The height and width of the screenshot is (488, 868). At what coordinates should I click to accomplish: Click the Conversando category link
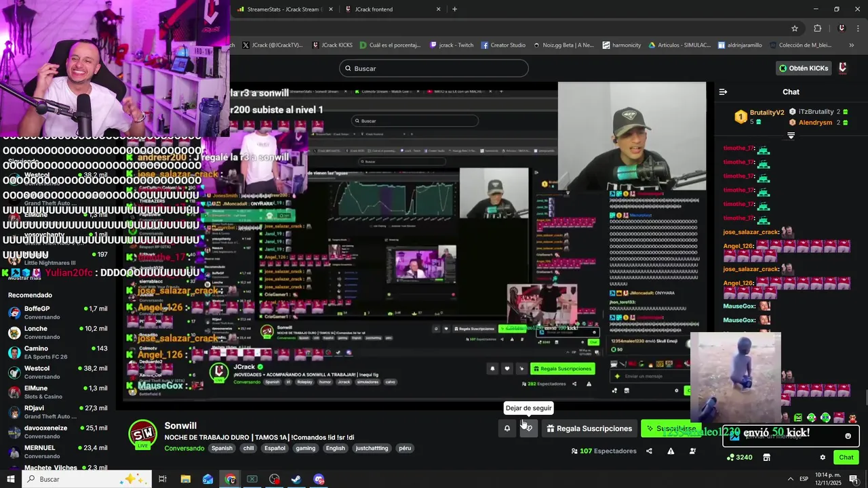click(184, 448)
